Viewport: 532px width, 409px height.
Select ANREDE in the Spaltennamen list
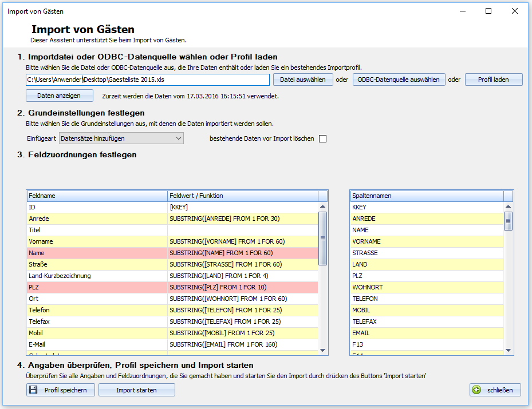pyautogui.click(x=427, y=219)
